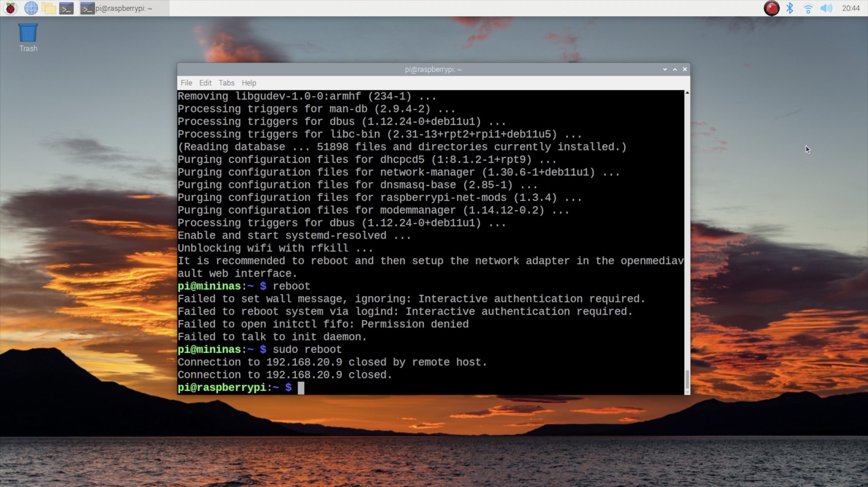Launch the web browser globe icon
The width and height of the screenshot is (868, 487).
pos(31,8)
